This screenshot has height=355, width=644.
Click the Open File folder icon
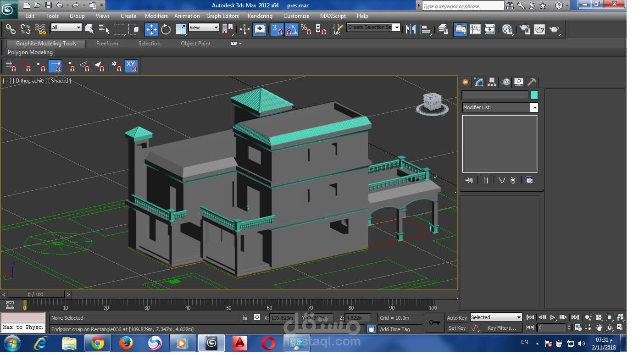(37, 6)
